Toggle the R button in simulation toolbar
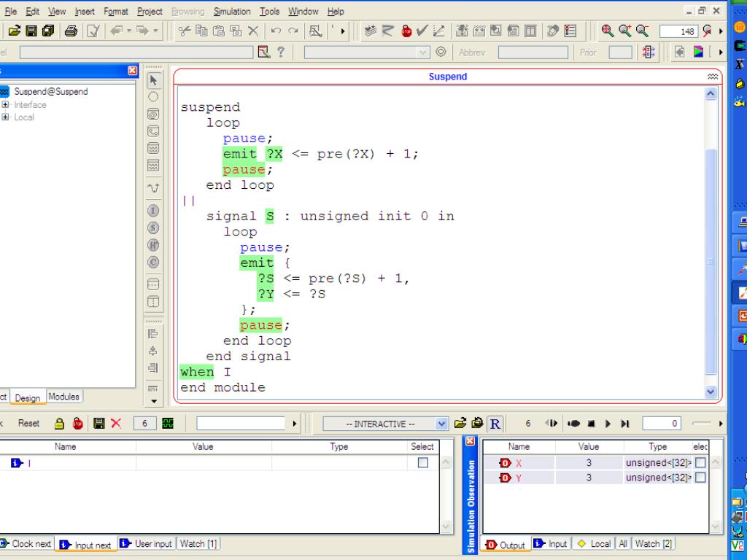This screenshot has height=560, width=747. point(495,424)
